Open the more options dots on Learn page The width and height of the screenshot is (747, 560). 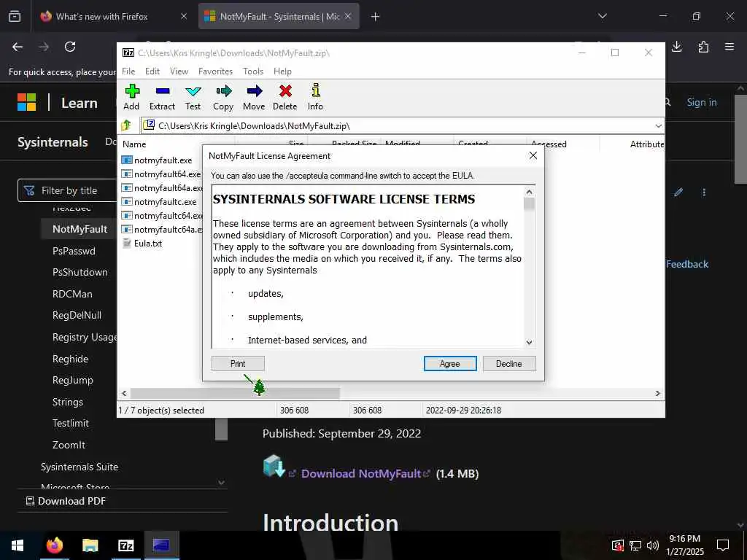704,192
